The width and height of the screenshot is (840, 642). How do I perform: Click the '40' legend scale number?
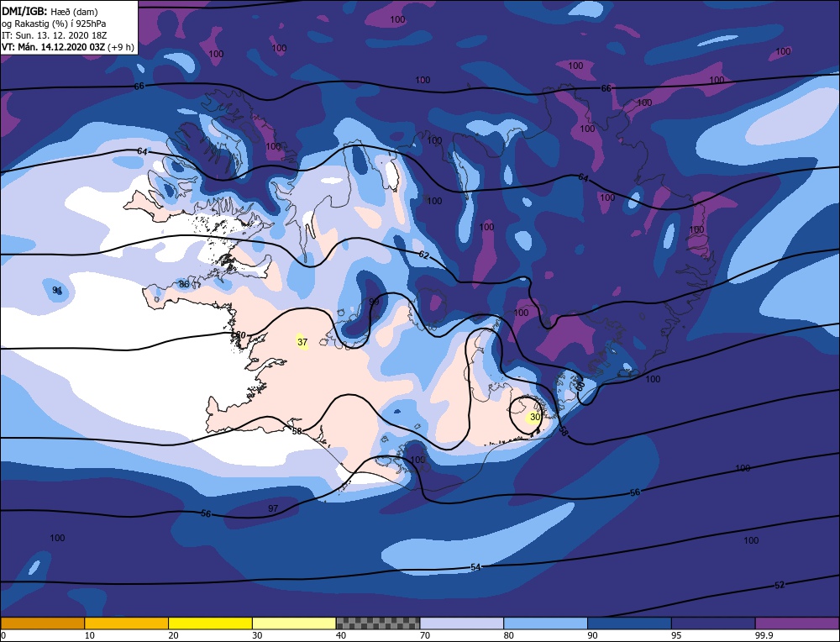(x=341, y=635)
